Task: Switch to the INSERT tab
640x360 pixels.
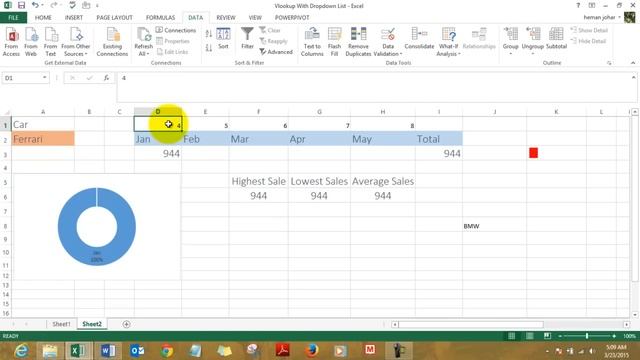Action: pos(74,18)
